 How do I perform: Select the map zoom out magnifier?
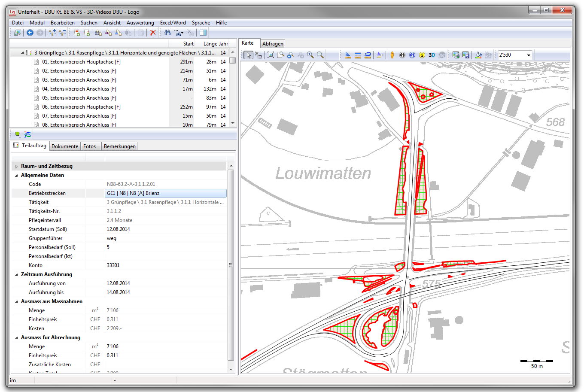tap(320, 55)
